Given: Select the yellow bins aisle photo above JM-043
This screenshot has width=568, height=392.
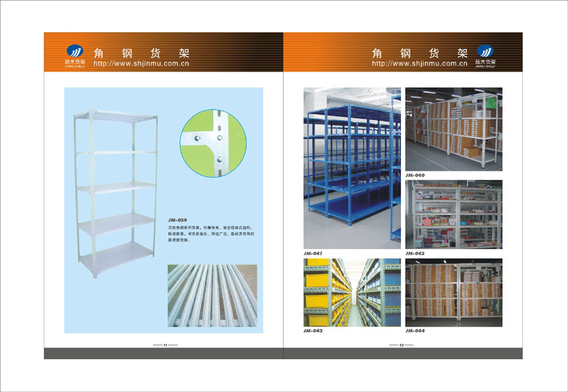Looking at the screenshot, I should [352, 292].
